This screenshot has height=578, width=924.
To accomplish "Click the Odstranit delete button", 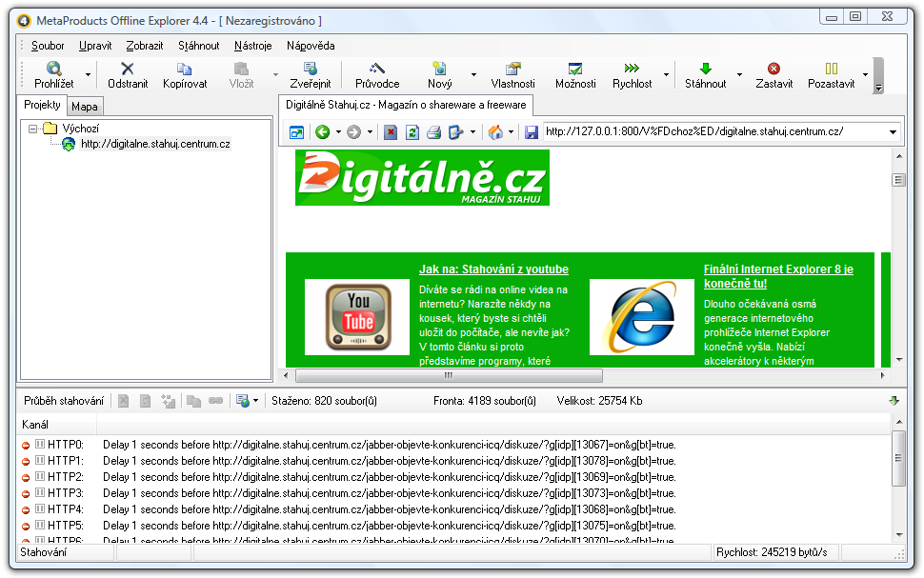I will pos(128,75).
